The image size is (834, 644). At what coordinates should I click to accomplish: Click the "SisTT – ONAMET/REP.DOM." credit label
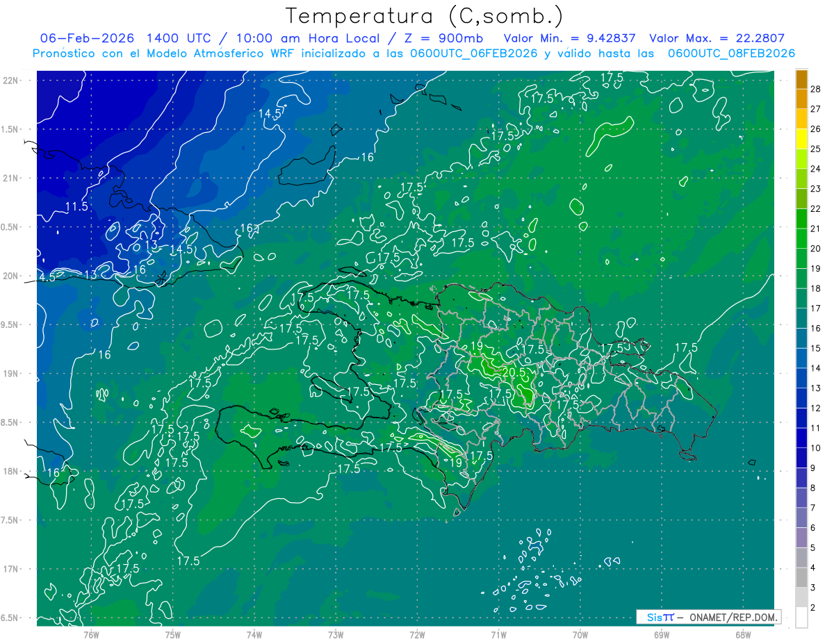click(x=709, y=617)
